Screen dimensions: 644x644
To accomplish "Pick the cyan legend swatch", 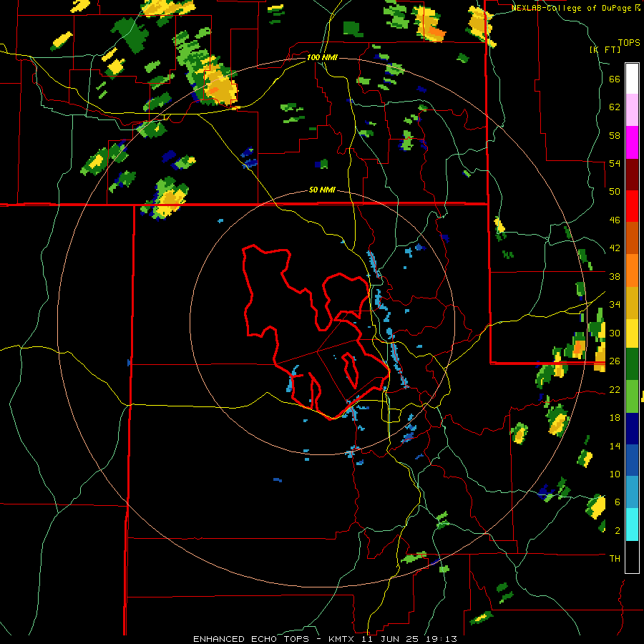I will click(x=632, y=525).
